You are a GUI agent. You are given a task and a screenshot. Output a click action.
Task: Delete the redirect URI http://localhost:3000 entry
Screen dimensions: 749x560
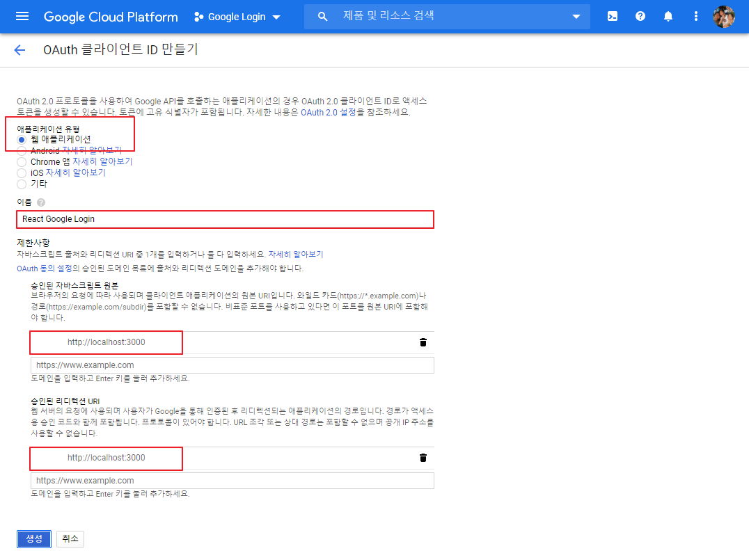[423, 458]
